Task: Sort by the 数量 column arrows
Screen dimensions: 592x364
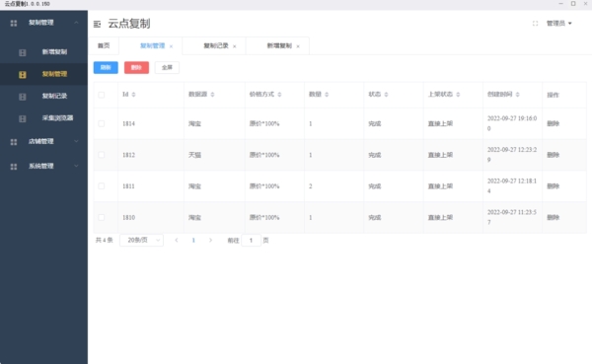Action: pos(327,95)
